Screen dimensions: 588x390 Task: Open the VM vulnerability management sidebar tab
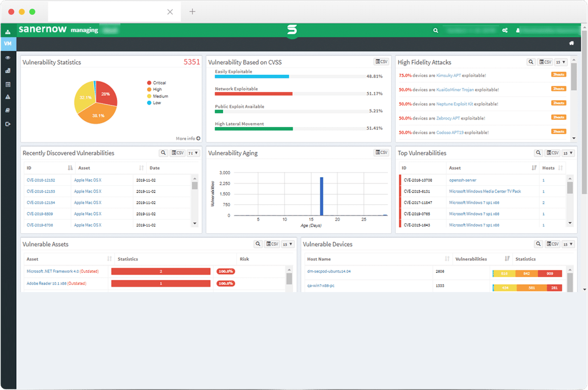click(8, 44)
